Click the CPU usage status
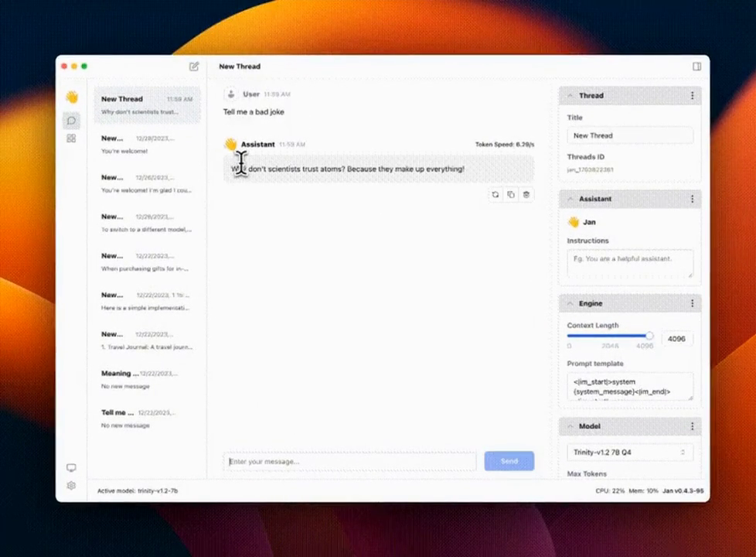 [610, 490]
